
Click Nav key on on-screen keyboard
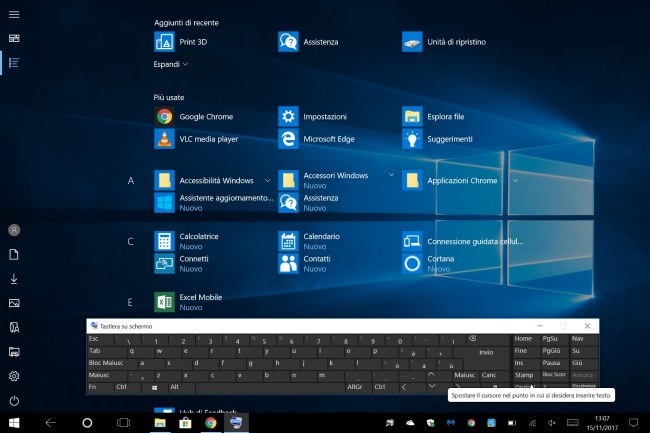tap(584, 339)
